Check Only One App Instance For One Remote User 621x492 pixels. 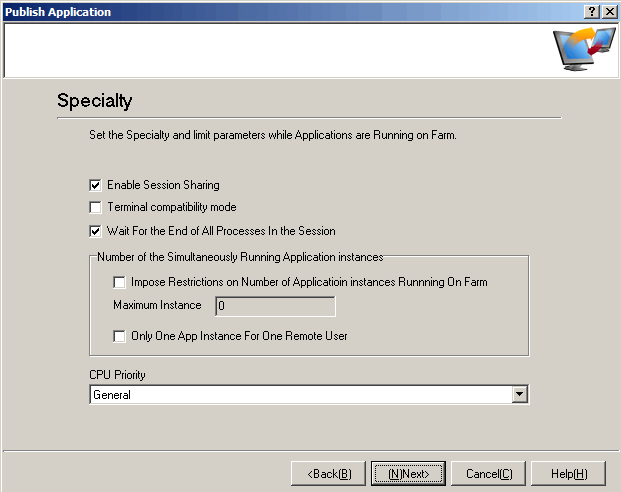[120, 336]
